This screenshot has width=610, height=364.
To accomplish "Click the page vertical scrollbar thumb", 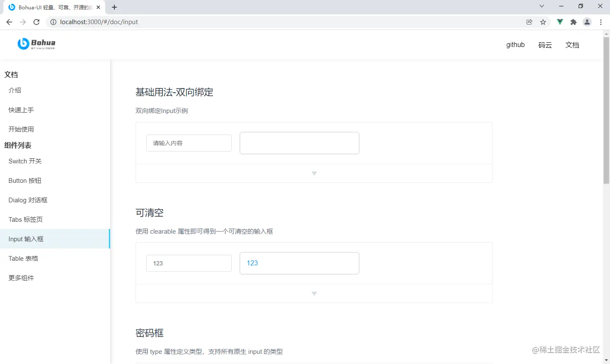I will (x=606, y=110).
